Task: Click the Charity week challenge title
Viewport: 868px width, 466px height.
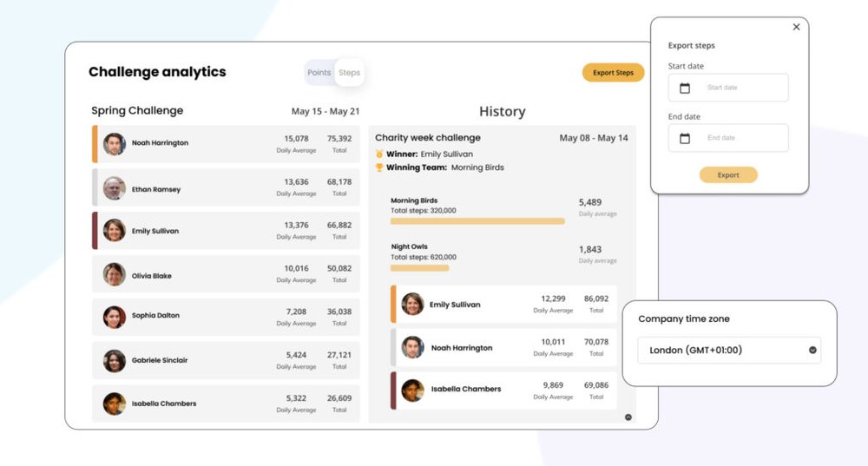Action: pyautogui.click(x=428, y=138)
